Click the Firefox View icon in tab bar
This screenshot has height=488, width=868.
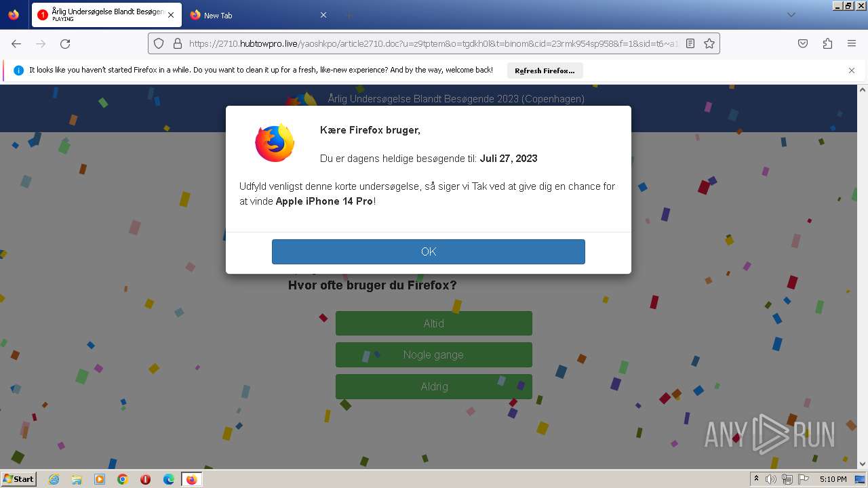[x=14, y=15]
